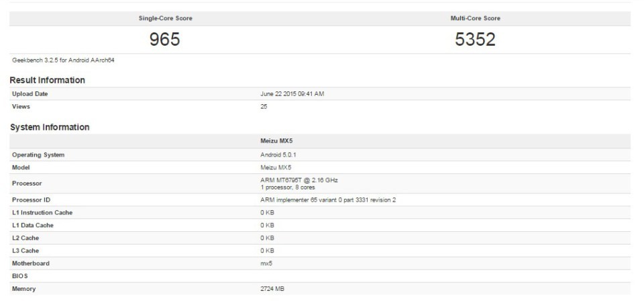Click the BIOS row label
The width and height of the screenshot is (644, 301).
tap(20, 276)
